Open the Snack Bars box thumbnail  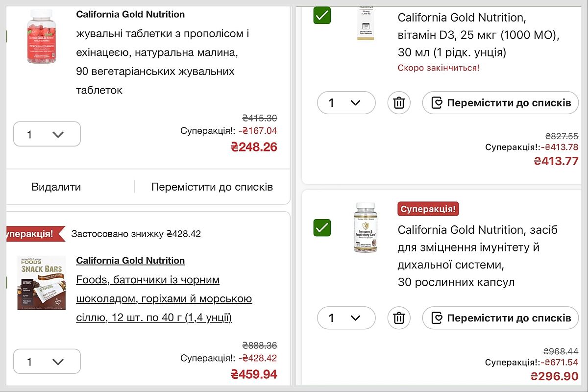click(x=41, y=283)
